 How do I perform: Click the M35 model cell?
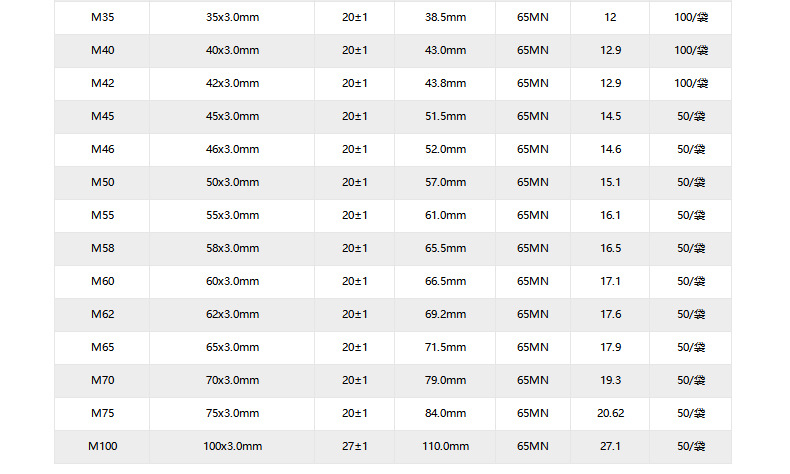tap(102, 17)
